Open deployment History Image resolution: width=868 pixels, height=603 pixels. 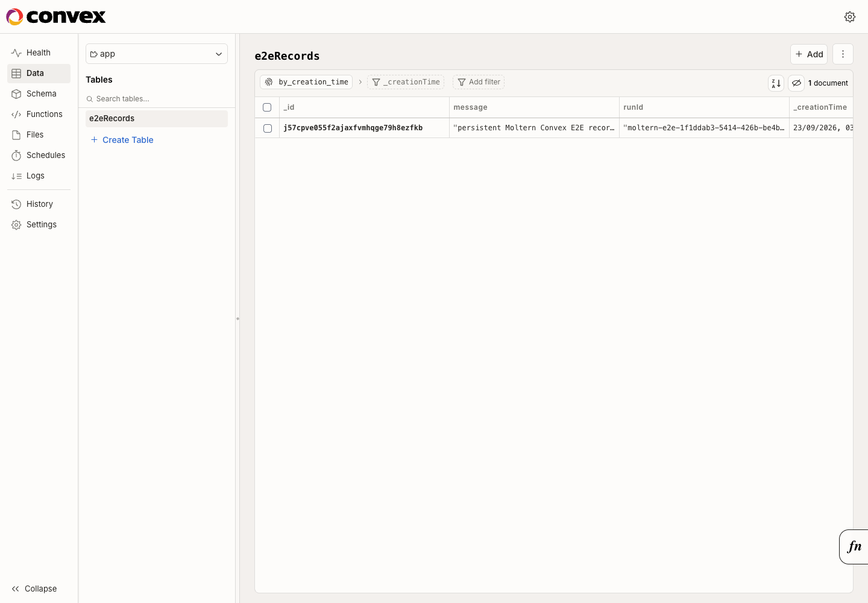pos(39,204)
